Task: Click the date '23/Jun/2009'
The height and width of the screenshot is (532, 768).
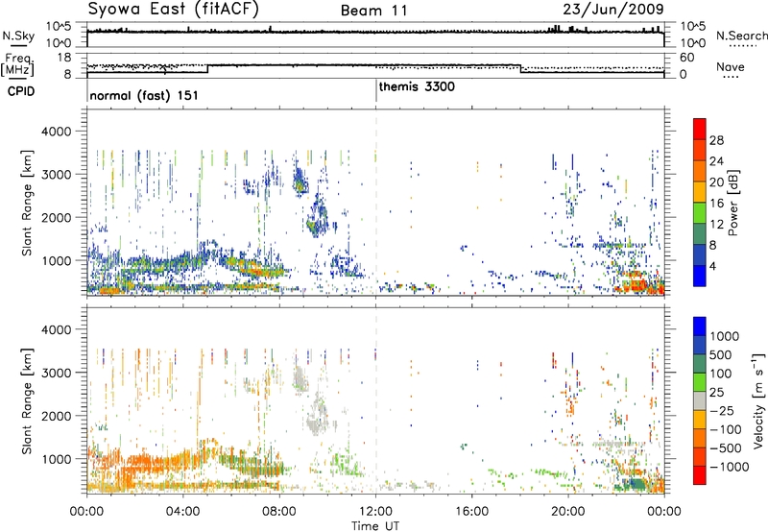Action: point(613,10)
